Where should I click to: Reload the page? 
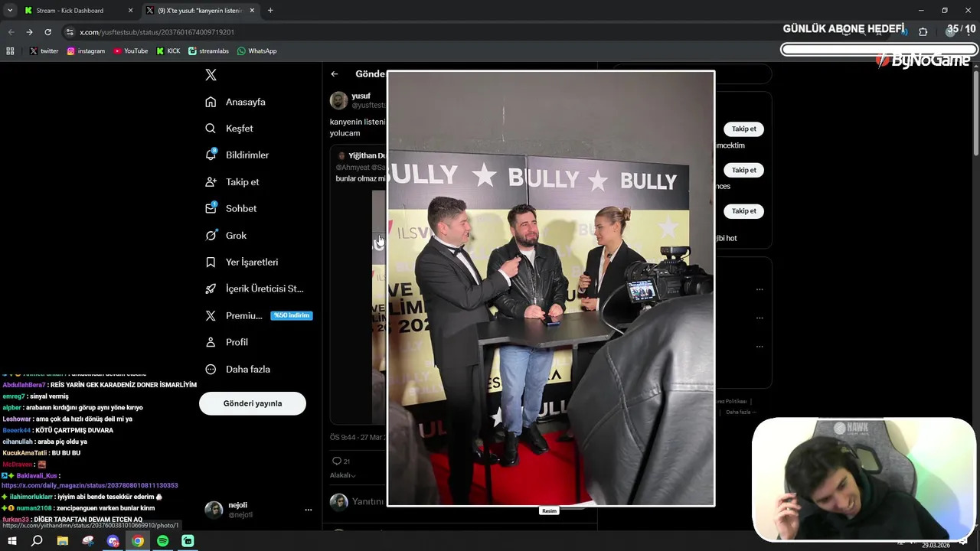(47, 32)
